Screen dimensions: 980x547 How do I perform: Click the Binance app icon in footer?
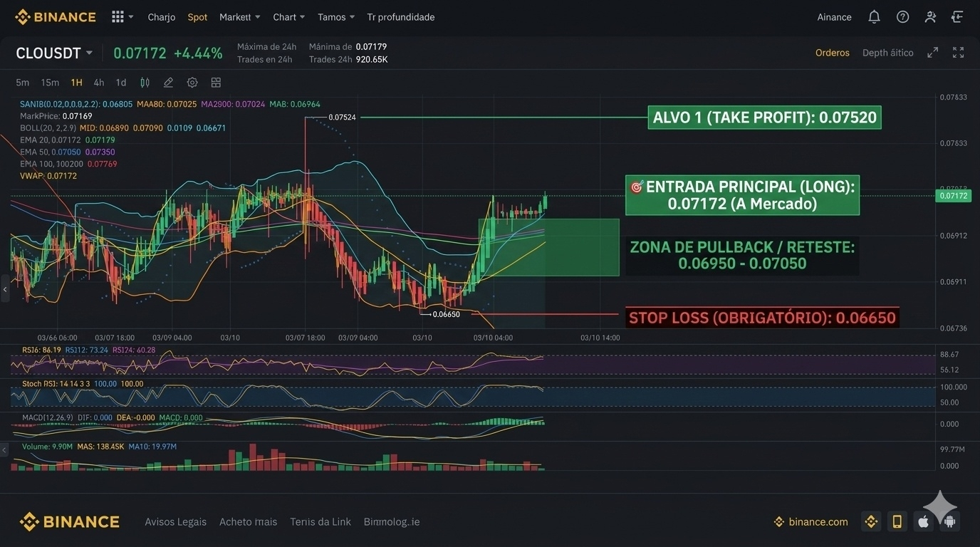click(x=871, y=522)
